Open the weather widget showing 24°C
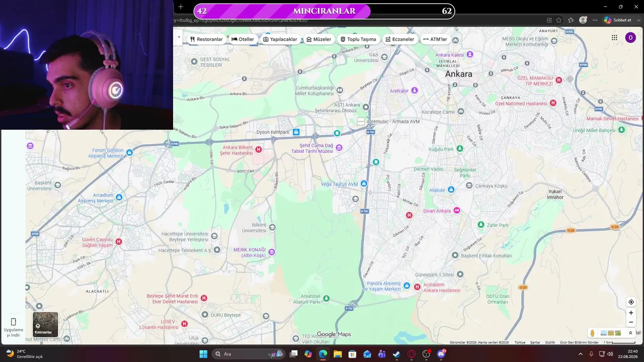The image size is (644, 362). click(24, 354)
